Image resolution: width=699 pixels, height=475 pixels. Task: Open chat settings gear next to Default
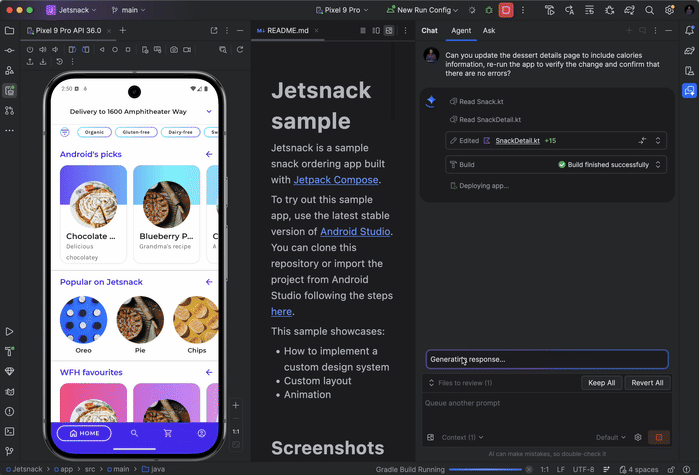pos(638,437)
